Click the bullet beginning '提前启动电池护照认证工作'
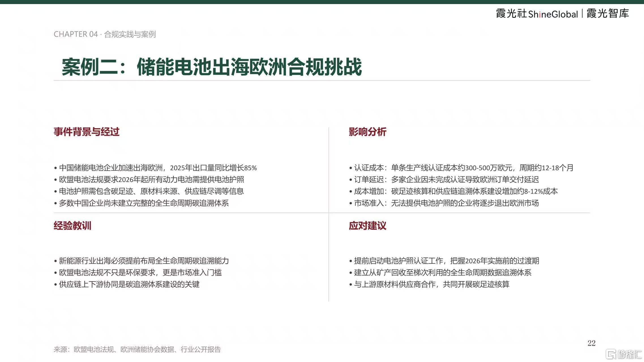The image size is (644, 362). (x=444, y=261)
